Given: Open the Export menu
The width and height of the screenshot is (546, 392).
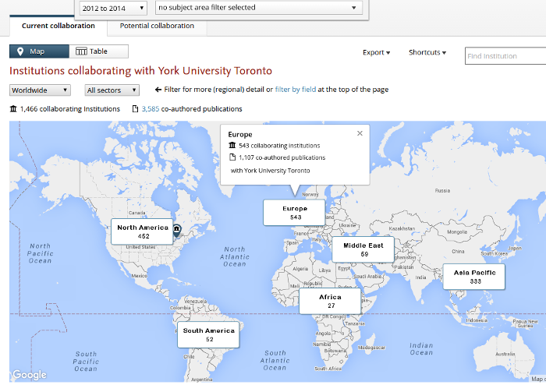Looking at the screenshot, I should (376, 52).
